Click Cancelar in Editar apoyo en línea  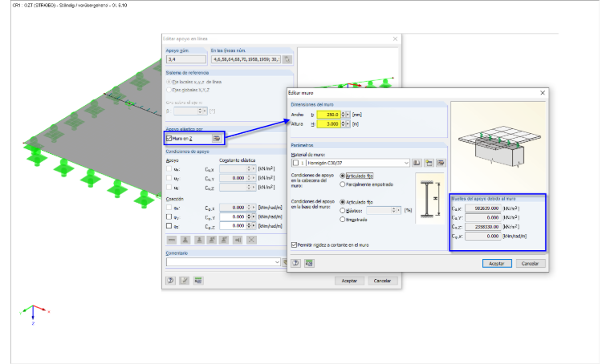coord(382,281)
